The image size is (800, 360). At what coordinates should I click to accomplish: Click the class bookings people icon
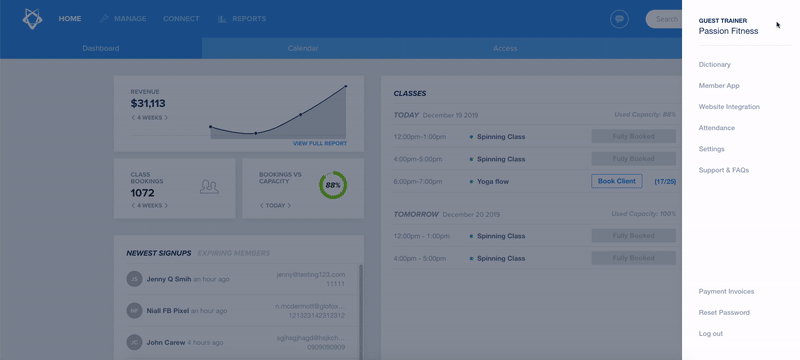click(209, 187)
